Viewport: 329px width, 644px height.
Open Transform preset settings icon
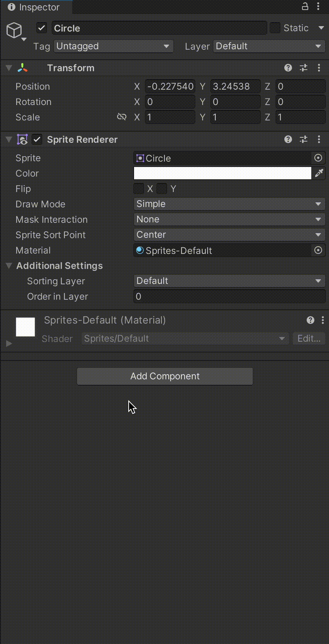click(304, 68)
